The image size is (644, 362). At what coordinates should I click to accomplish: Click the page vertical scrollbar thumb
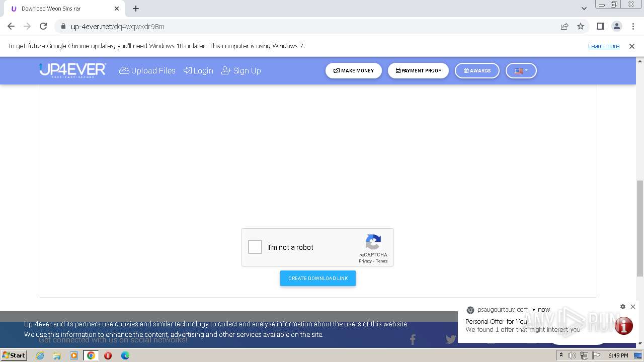(x=640, y=228)
